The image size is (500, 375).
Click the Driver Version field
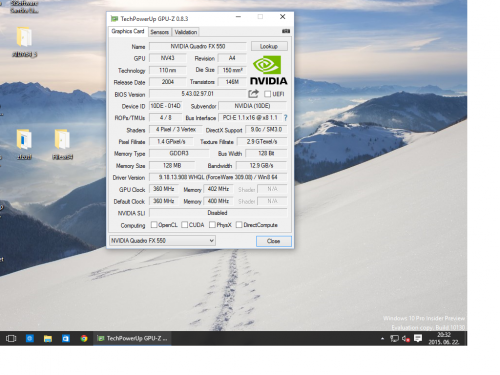click(x=218, y=177)
